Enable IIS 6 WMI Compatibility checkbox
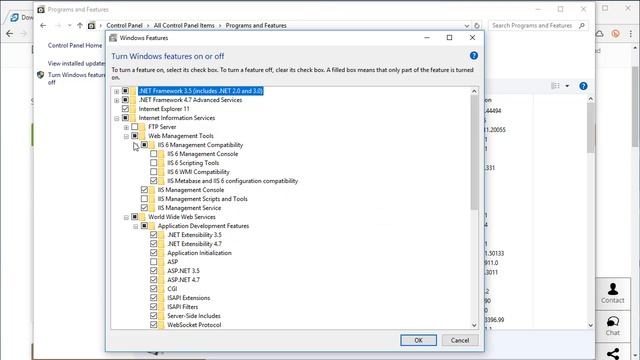This screenshot has height=360, width=640. pos(153,171)
